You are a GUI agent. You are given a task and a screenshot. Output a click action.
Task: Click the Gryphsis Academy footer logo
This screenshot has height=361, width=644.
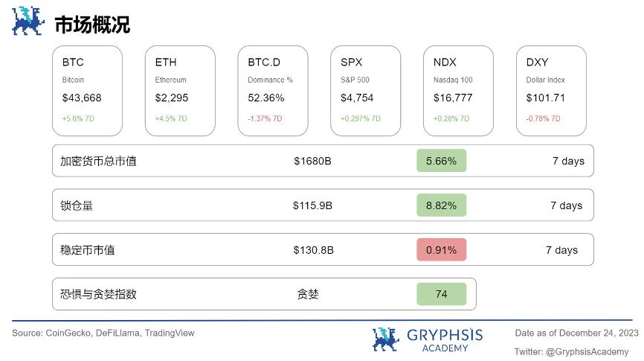427,339
